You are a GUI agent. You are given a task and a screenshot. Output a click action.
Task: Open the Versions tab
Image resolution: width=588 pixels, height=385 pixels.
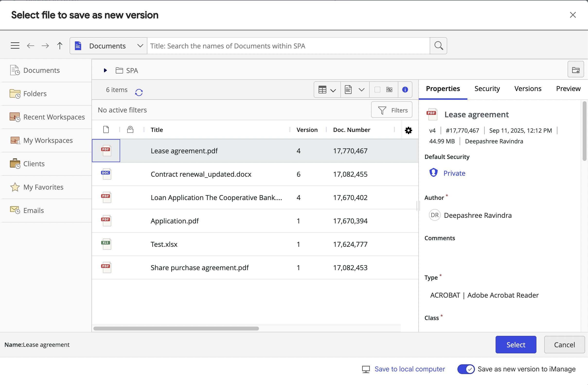(x=527, y=89)
